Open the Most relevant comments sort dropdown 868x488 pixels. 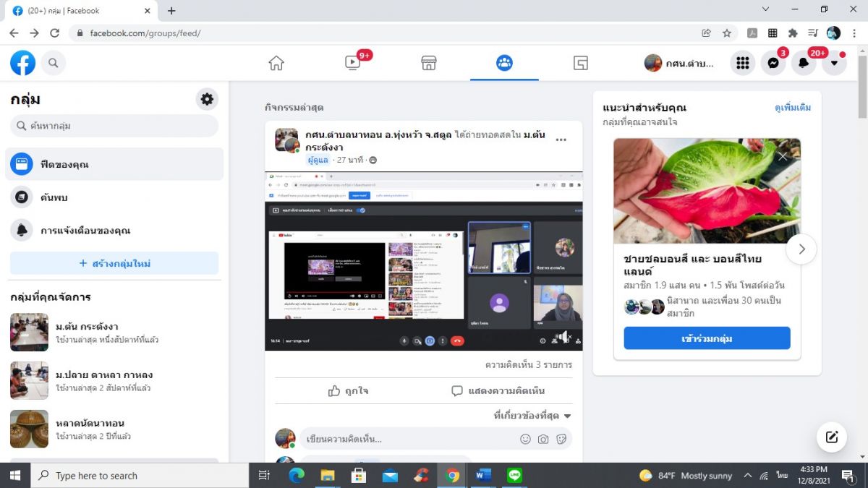(x=532, y=416)
